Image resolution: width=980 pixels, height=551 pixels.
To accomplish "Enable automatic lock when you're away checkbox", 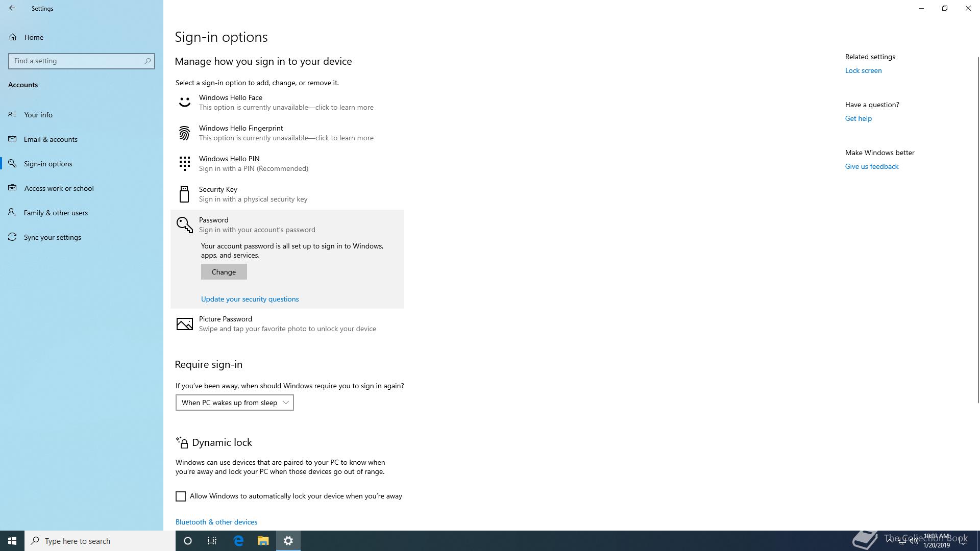I will (x=181, y=496).
